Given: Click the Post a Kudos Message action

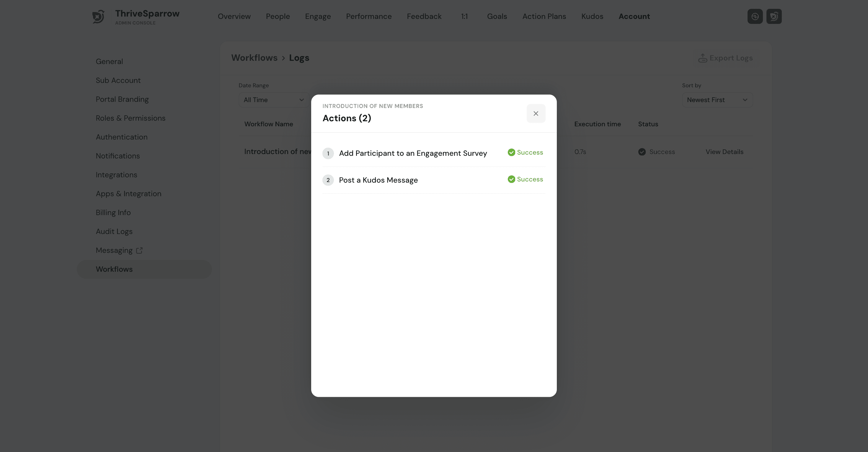Looking at the screenshot, I should tap(378, 180).
